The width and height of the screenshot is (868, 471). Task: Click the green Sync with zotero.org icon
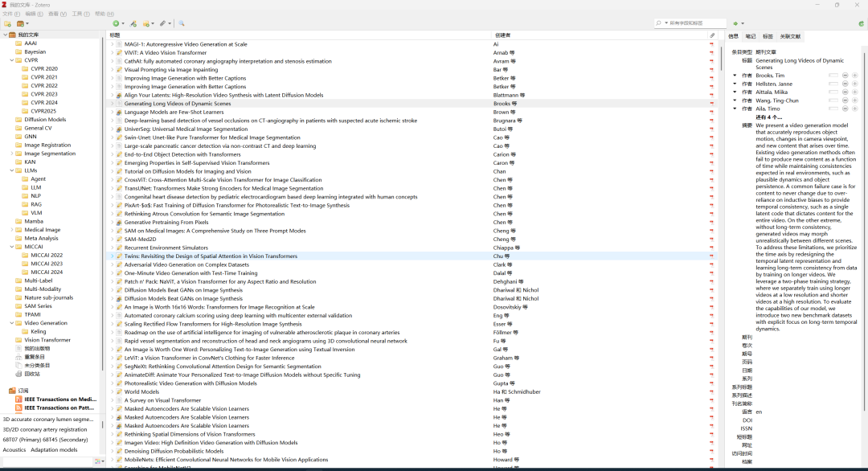click(861, 24)
